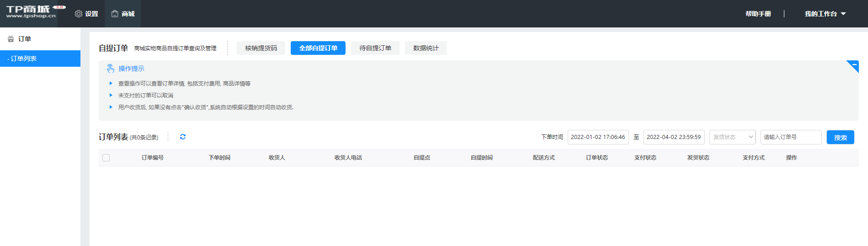868x246 pixels.
Task: Open the 帮助手册 link
Action: point(758,14)
